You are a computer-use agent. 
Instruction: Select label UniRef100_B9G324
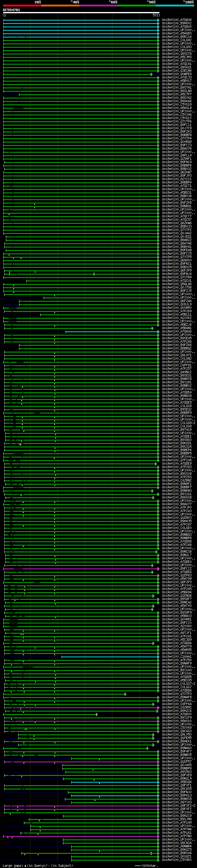(x=177, y=446)
